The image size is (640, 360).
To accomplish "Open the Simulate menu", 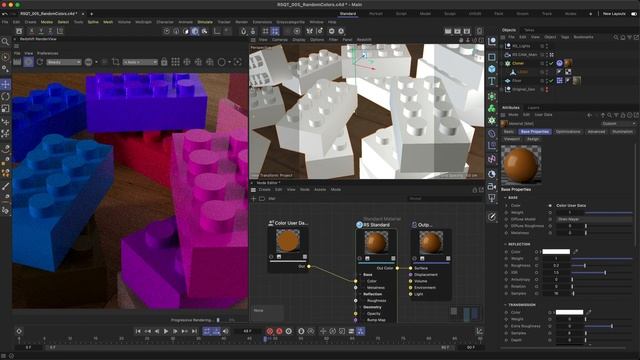I will click(x=205, y=22).
